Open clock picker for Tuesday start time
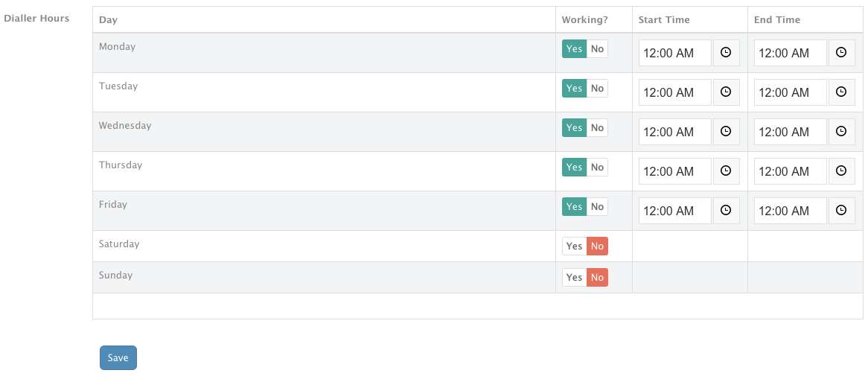The width and height of the screenshot is (868, 379). 726,92
